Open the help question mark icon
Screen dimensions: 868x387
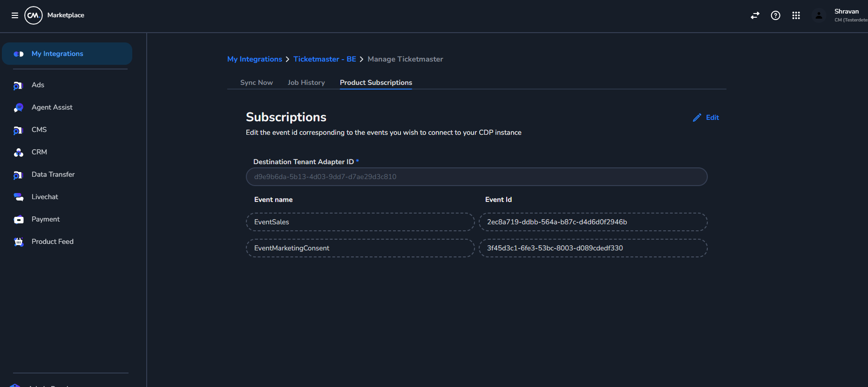tap(775, 15)
